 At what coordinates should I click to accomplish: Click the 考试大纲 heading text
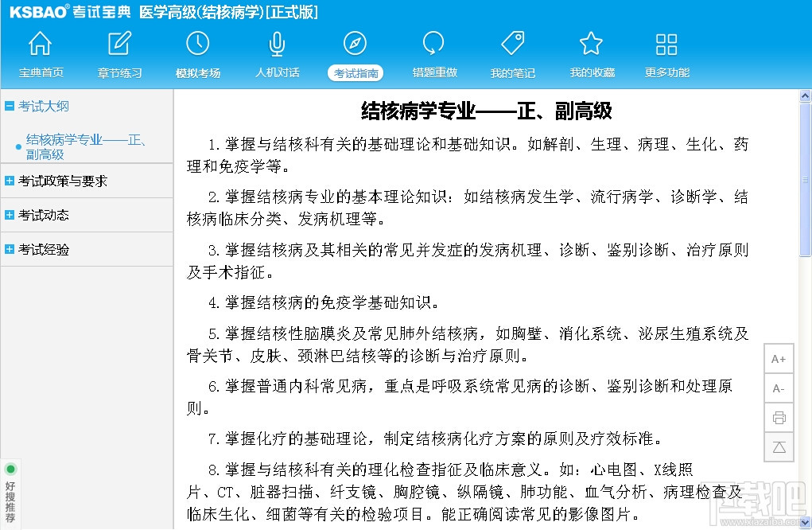pos(44,106)
